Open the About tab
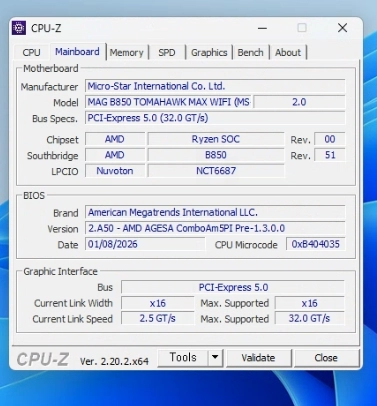377x406 pixels. click(288, 52)
